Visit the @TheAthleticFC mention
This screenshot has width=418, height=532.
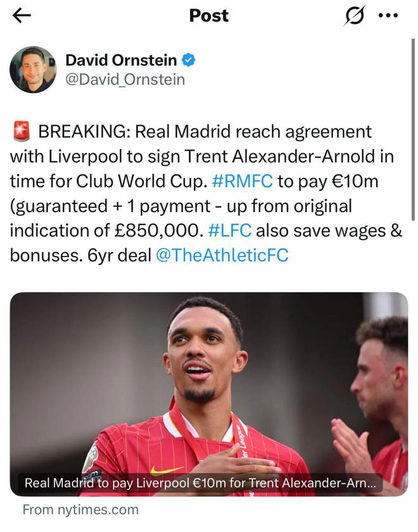pyautogui.click(x=222, y=255)
